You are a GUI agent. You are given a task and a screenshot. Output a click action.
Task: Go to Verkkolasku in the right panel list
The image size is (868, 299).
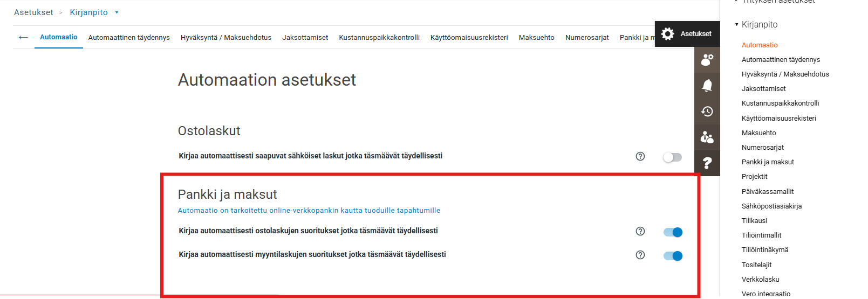pyautogui.click(x=760, y=280)
